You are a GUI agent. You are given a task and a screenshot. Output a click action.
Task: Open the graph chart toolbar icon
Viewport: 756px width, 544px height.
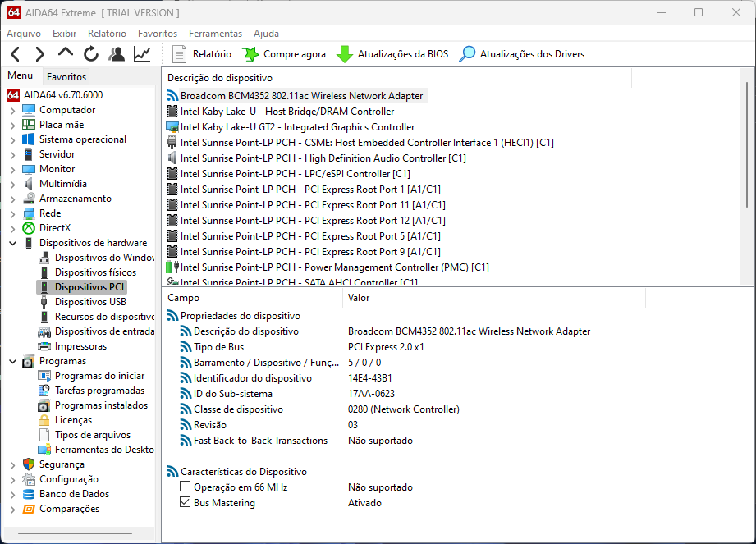[142, 54]
